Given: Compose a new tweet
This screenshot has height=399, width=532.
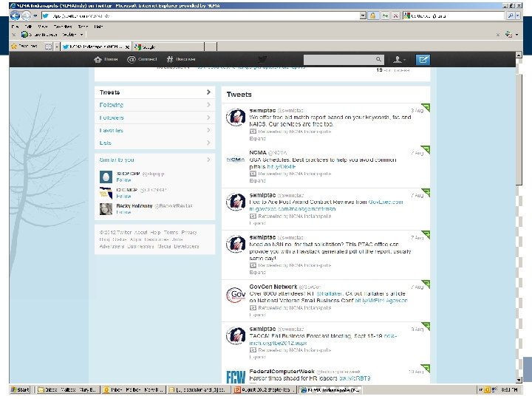Looking at the screenshot, I should coord(423,60).
